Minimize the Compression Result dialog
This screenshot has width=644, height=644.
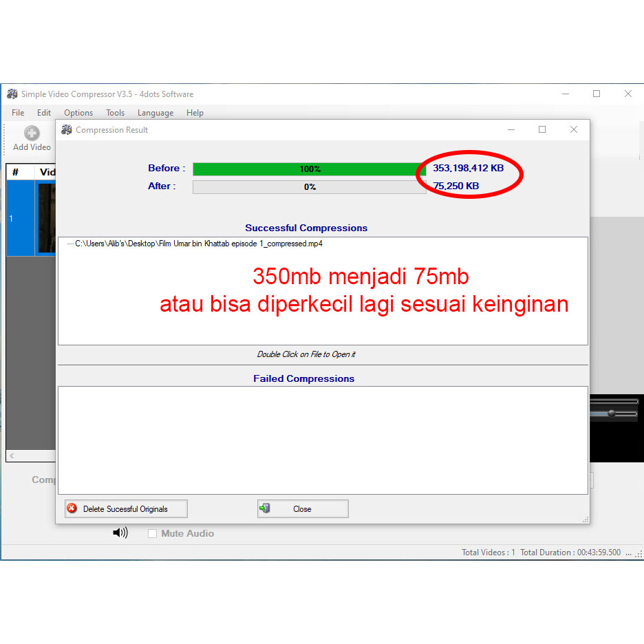[x=511, y=129]
